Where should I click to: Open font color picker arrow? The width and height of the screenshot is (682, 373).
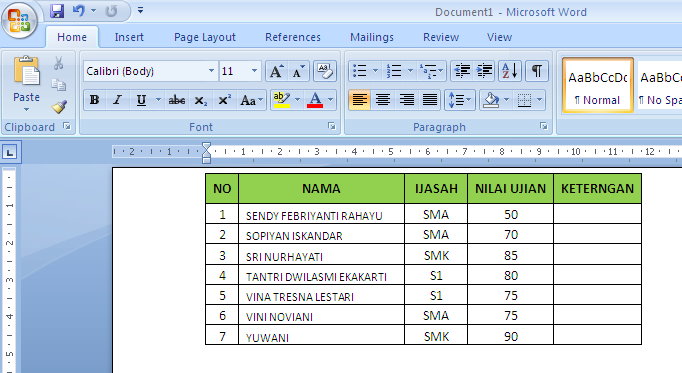331,100
